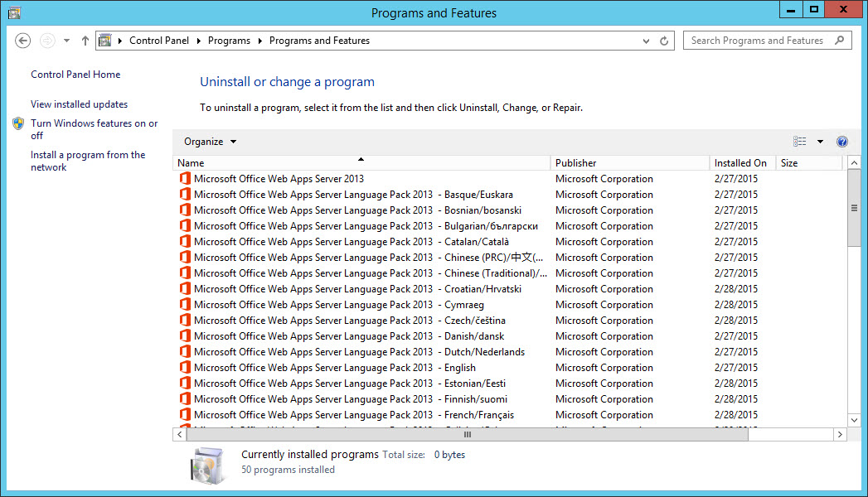Image resolution: width=868 pixels, height=497 pixels.
Task: Sort by the Size column header
Action: click(809, 162)
